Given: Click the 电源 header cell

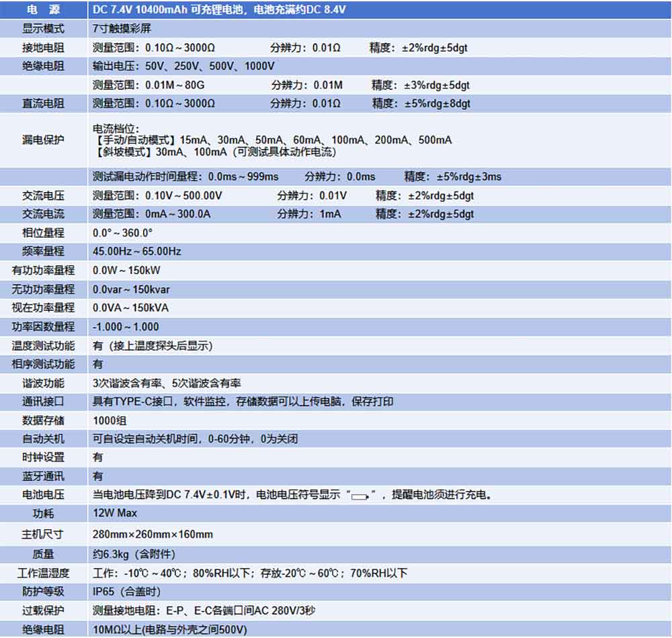Looking at the screenshot, I should [x=43, y=10].
